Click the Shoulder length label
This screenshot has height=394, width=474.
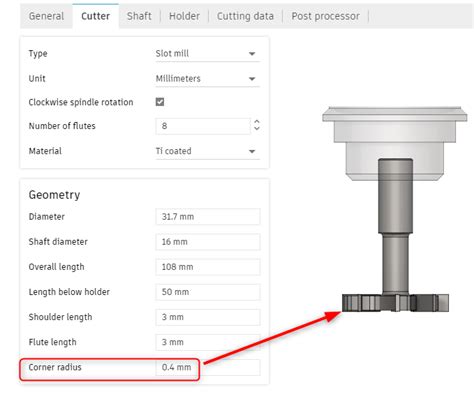tap(60, 317)
